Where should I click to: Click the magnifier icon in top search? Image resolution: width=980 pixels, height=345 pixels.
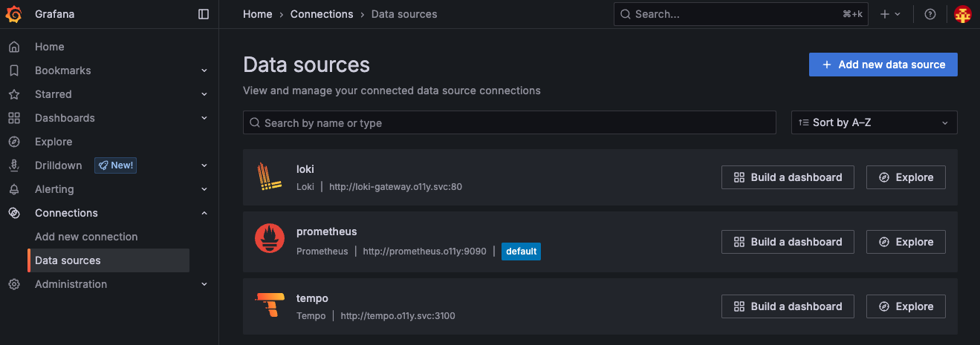coord(626,14)
